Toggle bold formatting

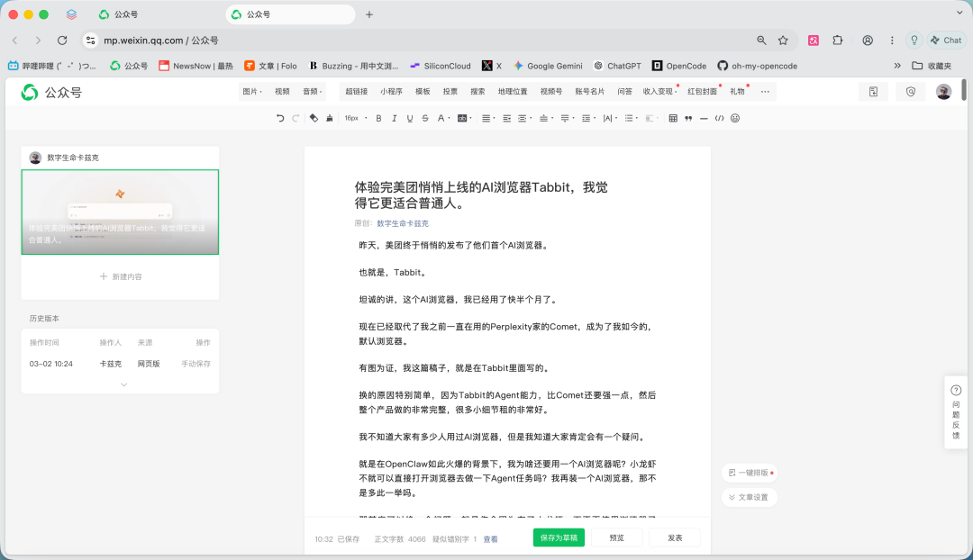[378, 118]
